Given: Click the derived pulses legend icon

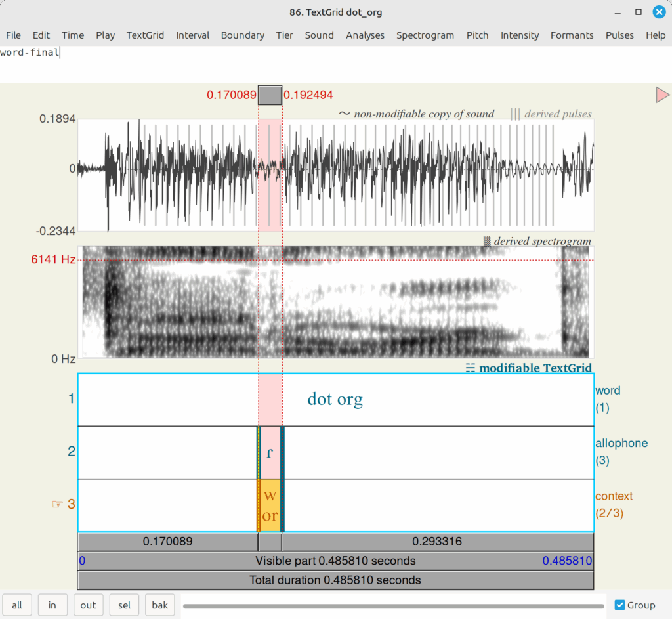Looking at the screenshot, I should click(x=515, y=114).
